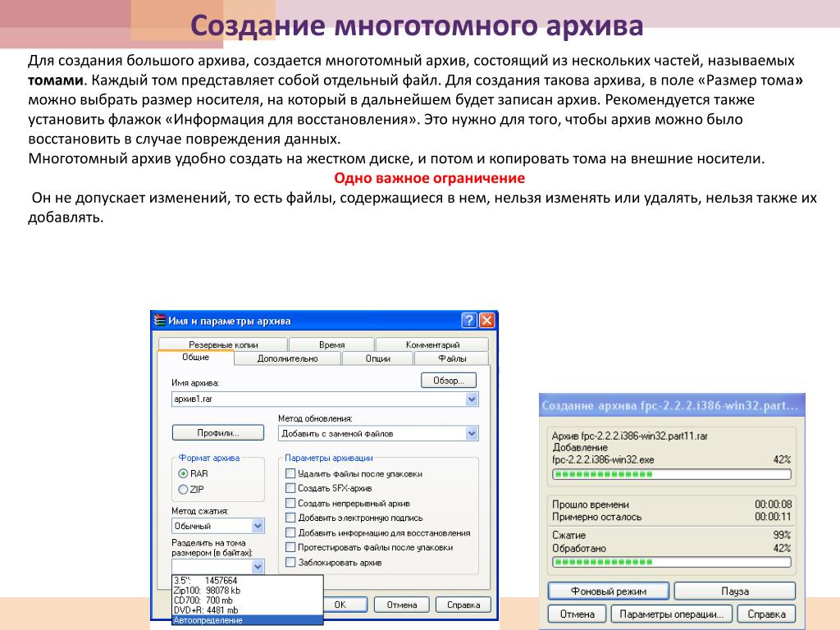Go to the Файлы tab

(452, 358)
